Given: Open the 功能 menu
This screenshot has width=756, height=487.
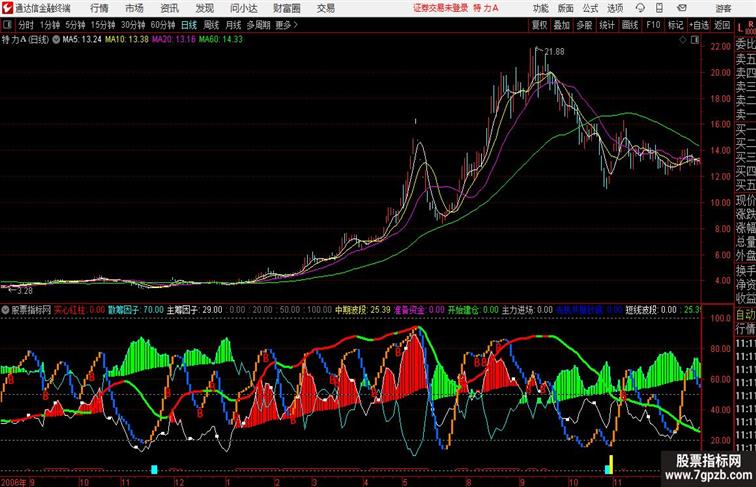Looking at the screenshot, I should (x=541, y=8).
